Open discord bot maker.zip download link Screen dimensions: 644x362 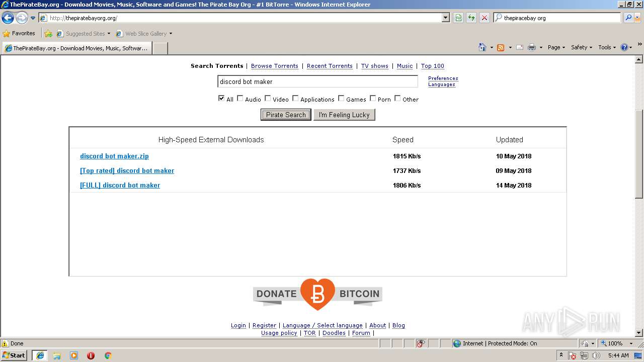(x=114, y=156)
